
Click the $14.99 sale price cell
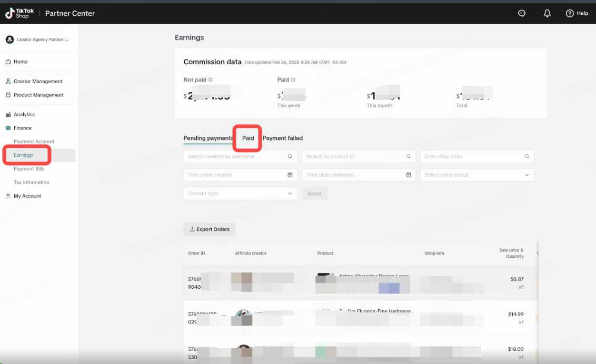tap(516, 314)
